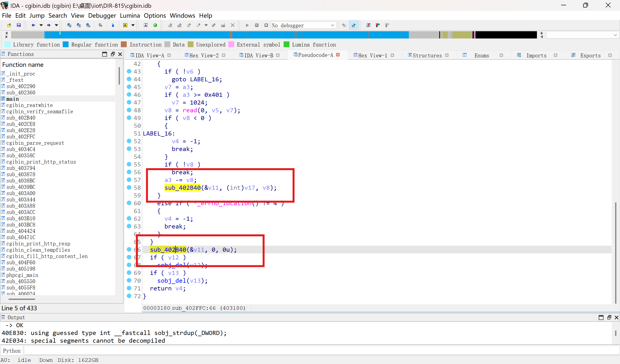Open the Options menu
Image resolution: width=620 pixels, height=364 pixels.
pyautogui.click(x=155, y=15)
